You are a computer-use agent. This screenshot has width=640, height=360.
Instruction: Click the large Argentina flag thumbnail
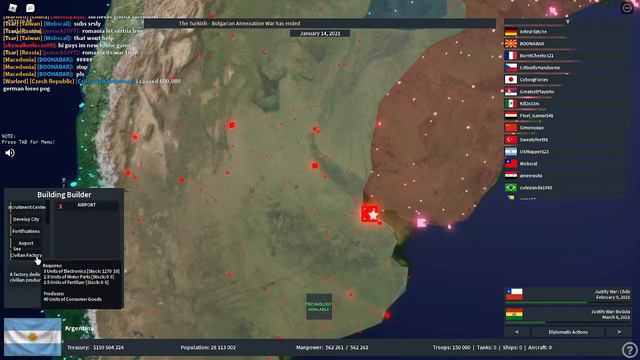coord(33,337)
